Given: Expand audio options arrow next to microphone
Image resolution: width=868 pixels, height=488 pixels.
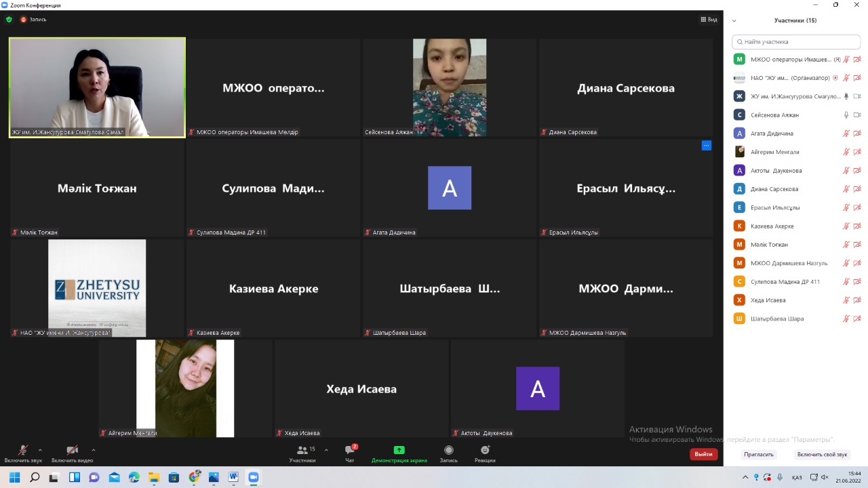Looking at the screenshot, I should [x=40, y=450].
